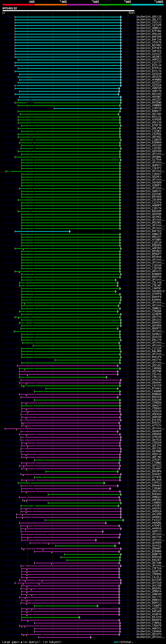
Task: Click the white query sequence ruler bar
Action: (68, 11)
